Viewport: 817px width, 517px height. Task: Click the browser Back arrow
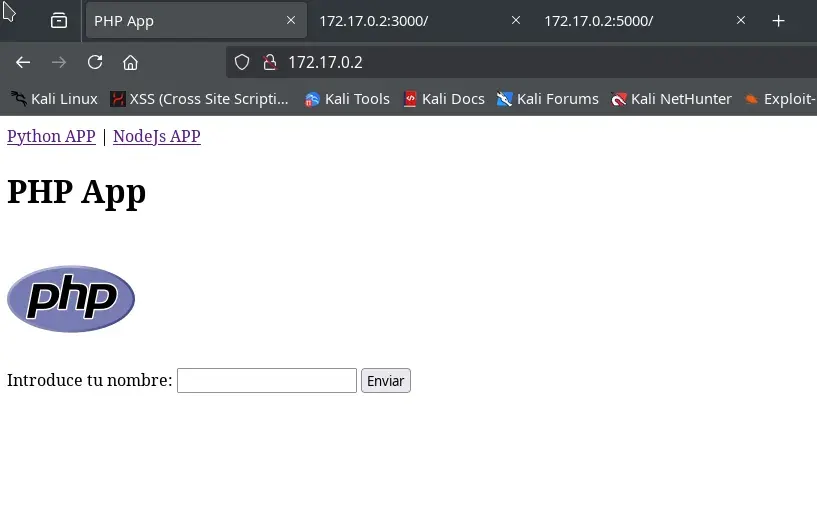(23, 63)
